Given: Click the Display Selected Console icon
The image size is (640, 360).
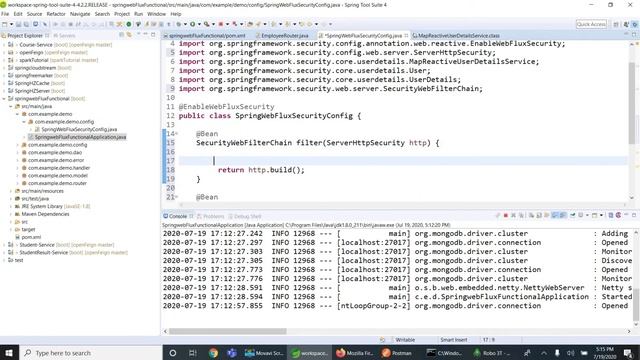Looking at the screenshot, I should [x=580, y=216].
